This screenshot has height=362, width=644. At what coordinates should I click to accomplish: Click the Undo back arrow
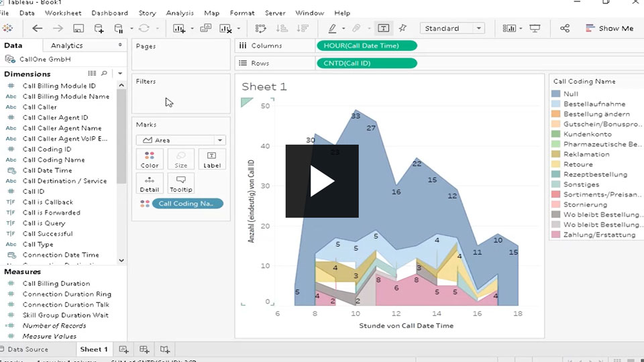coord(38,28)
